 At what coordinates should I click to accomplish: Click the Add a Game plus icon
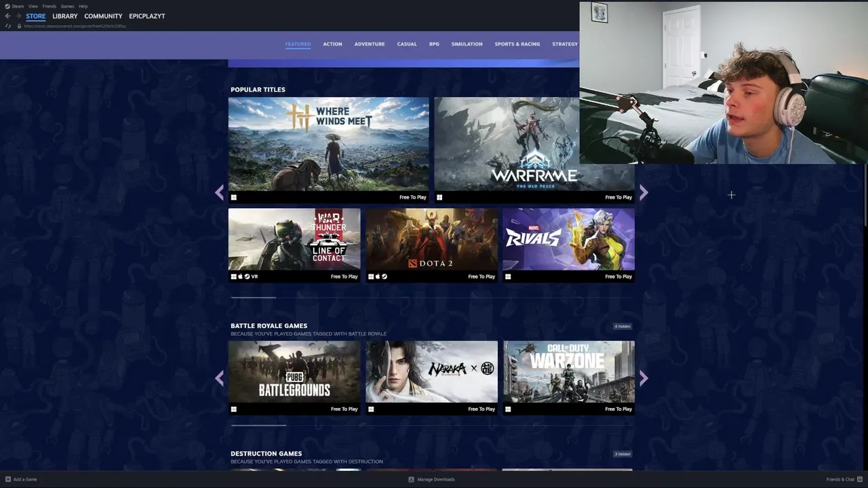click(8, 479)
